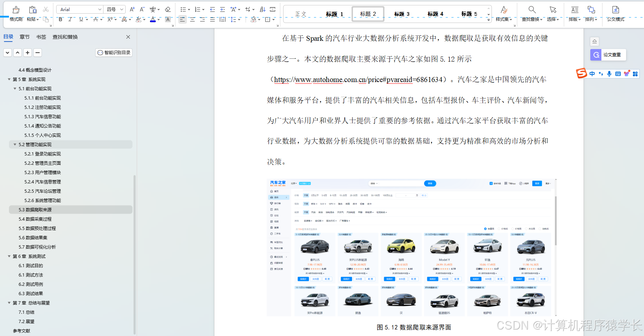The image size is (644, 336).
Task: Decrease font size with A- icon
Action: coord(142,9)
